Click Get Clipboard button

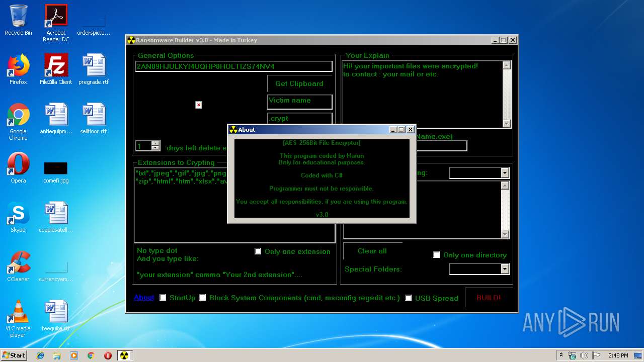tap(299, 83)
